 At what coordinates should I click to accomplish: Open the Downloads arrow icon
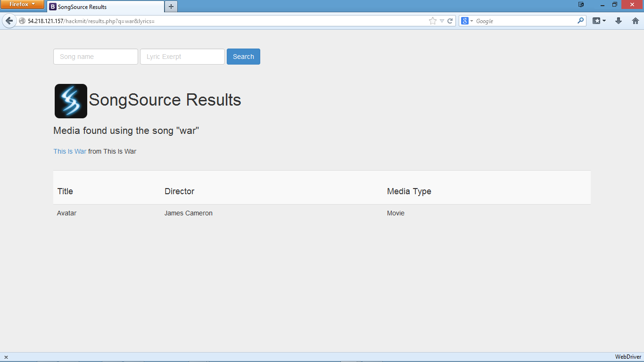(619, 21)
